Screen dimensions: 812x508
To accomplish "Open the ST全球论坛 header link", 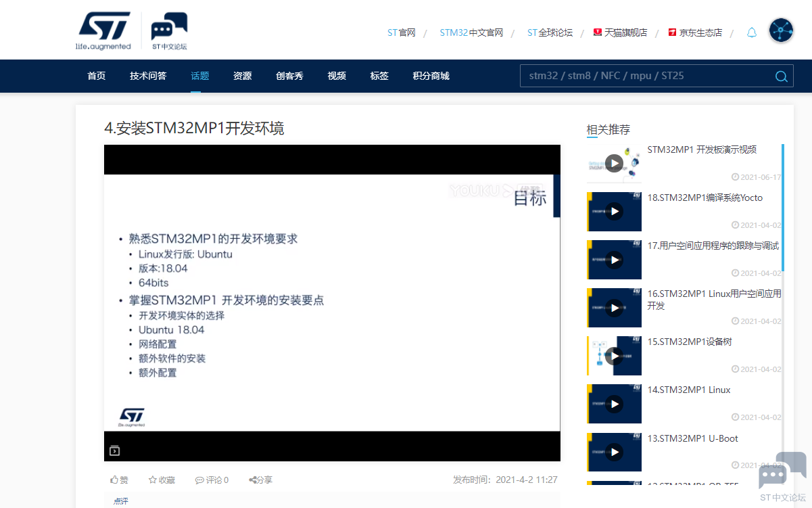I will coord(550,32).
